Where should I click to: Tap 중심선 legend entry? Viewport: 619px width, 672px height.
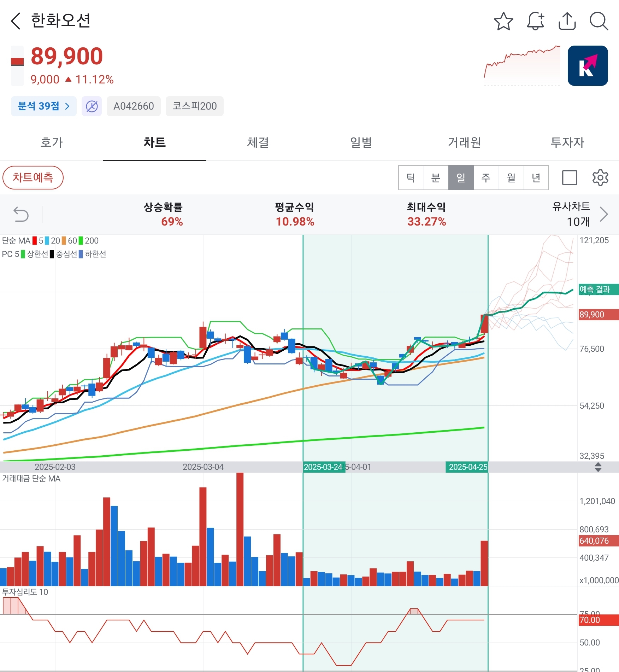click(x=64, y=254)
